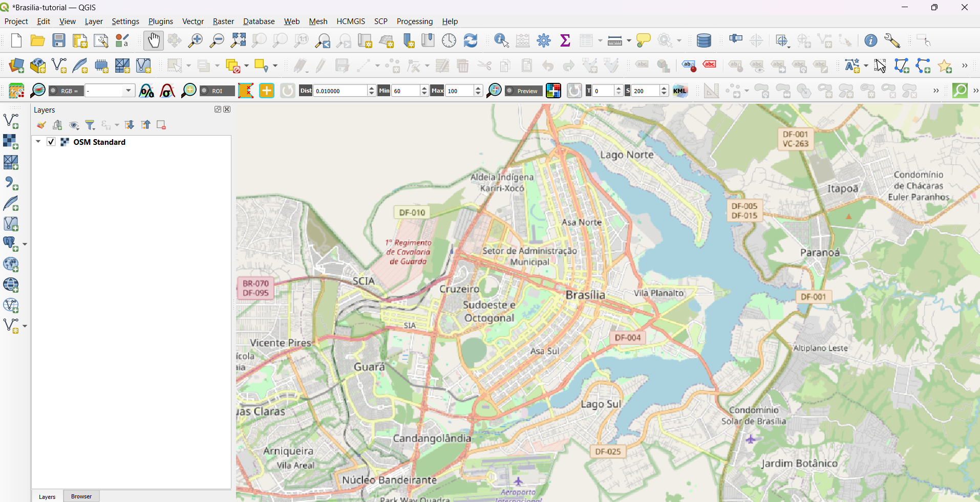Increase the Min value stepper

tap(424, 88)
